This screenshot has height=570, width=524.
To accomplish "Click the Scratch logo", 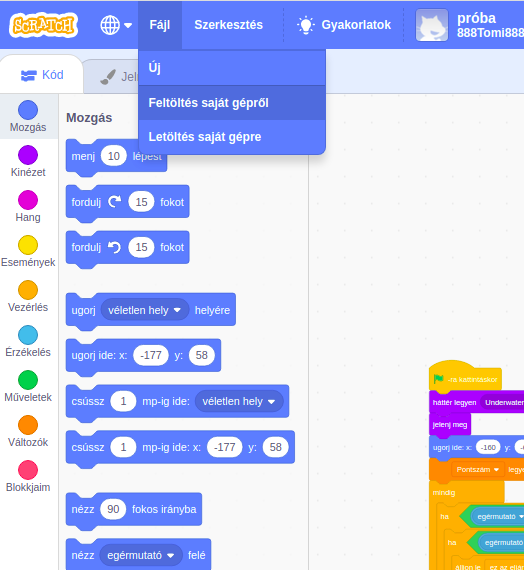I will click(44, 25).
